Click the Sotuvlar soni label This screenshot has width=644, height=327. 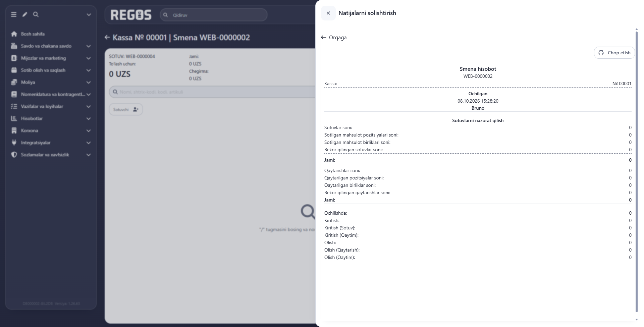(338, 127)
